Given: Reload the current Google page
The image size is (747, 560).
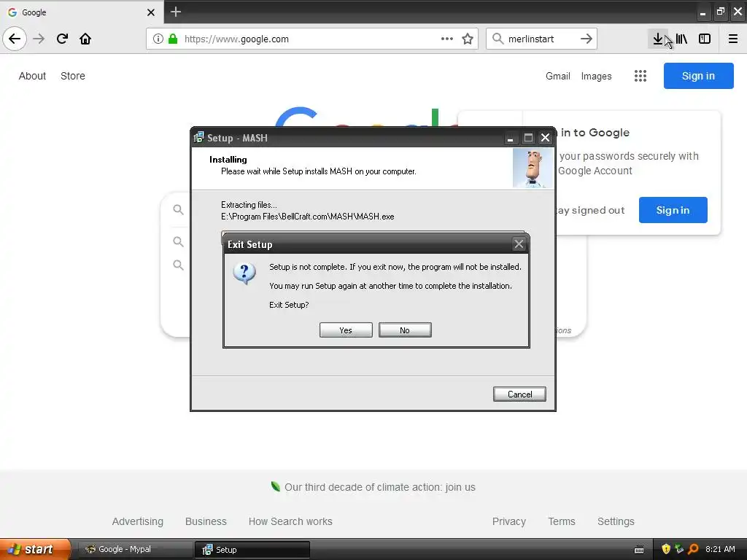Looking at the screenshot, I should pyautogui.click(x=63, y=39).
